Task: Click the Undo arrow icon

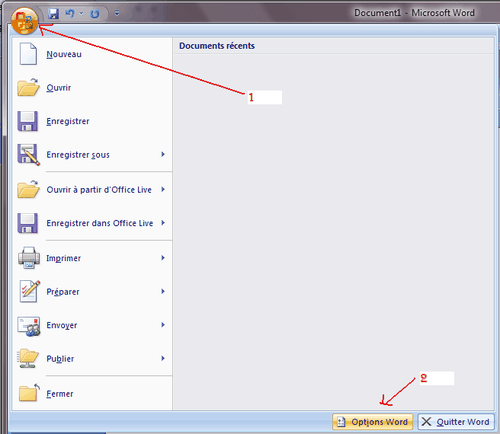Action: pyautogui.click(x=70, y=14)
